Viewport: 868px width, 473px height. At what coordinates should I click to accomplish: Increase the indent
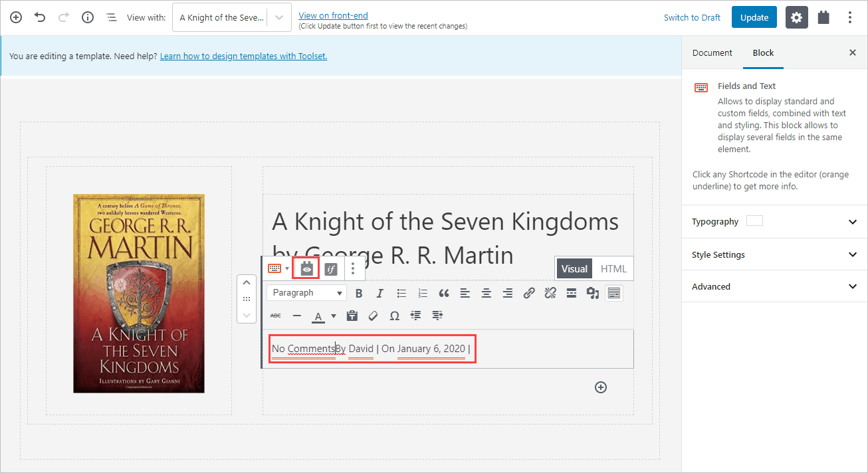[x=437, y=316]
